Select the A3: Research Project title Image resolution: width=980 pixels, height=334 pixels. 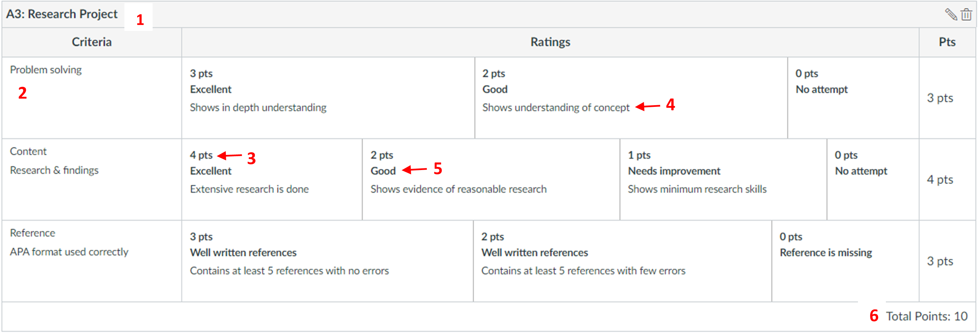coord(62,14)
